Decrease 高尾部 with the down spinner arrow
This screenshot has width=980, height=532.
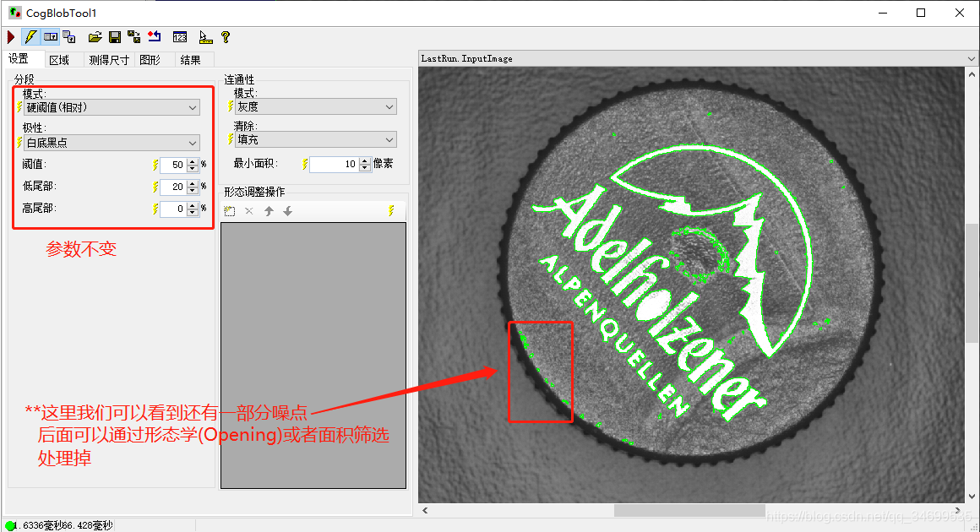pyautogui.click(x=193, y=212)
